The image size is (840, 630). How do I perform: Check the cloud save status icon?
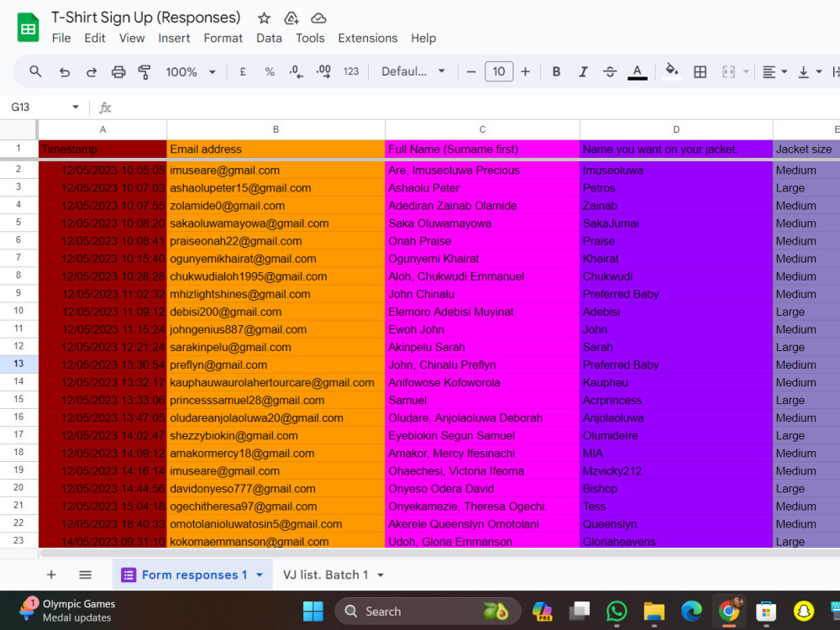pos(318,18)
